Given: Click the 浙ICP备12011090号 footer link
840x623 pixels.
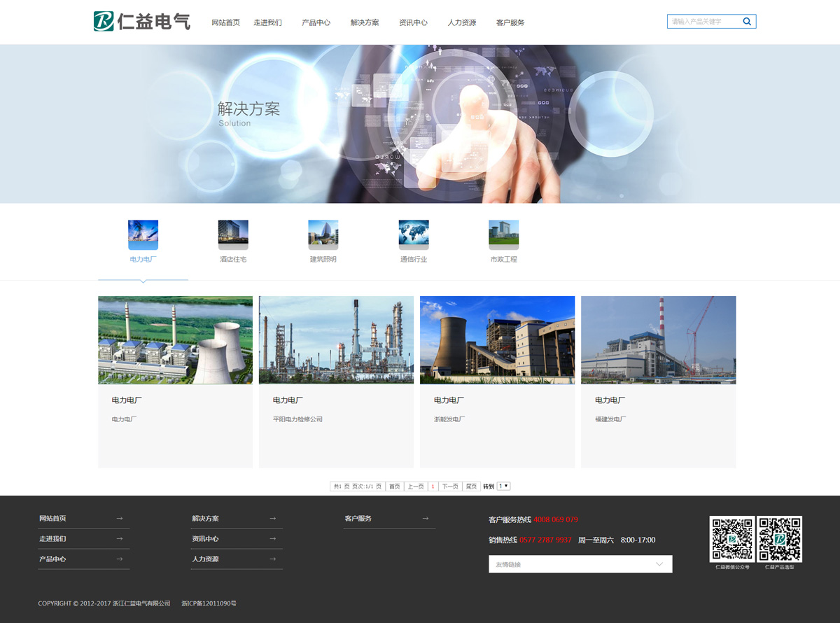Looking at the screenshot, I should 209,603.
